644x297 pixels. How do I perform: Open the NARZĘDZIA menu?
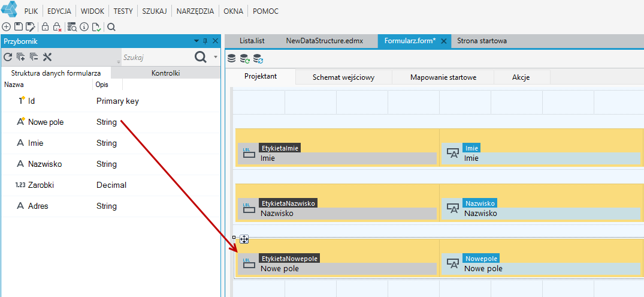coord(195,11)
